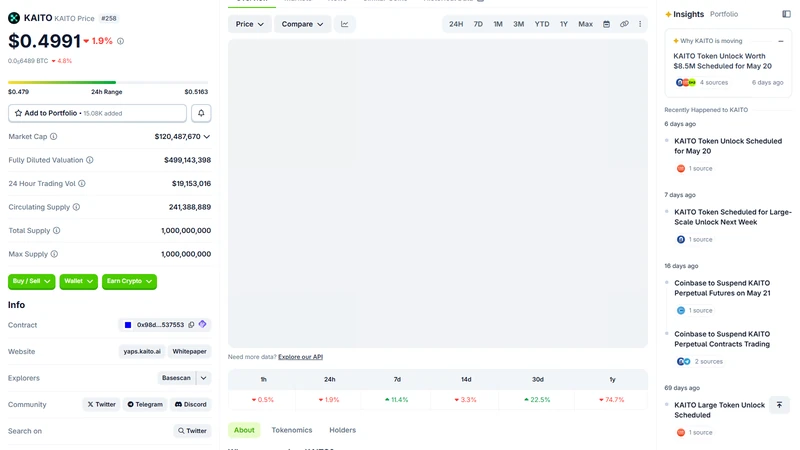Open the Circulating Supply info icon
The image size is (800, 450).
pyautogui.click(x=77, y=207)
